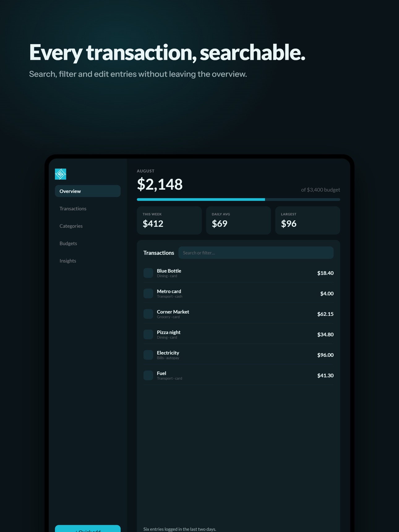Click the $34.80 amount

[325, 334]
